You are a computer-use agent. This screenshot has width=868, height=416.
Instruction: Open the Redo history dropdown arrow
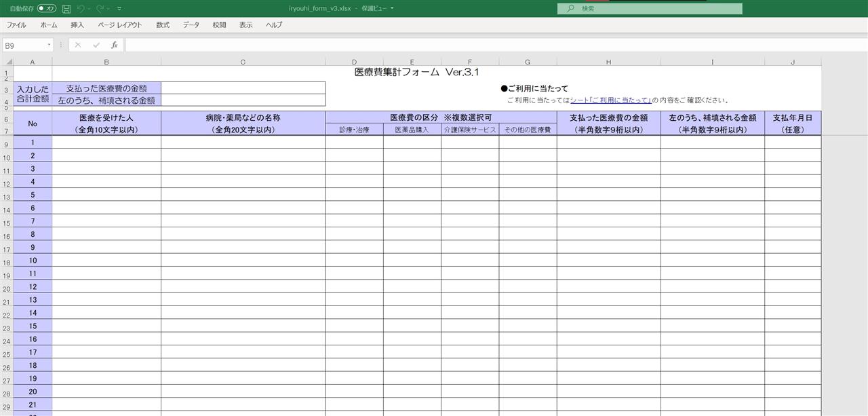coord(109,9)
